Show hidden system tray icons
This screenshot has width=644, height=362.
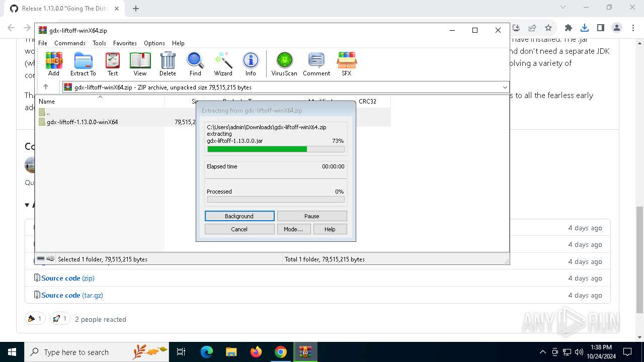coord(542,352)
